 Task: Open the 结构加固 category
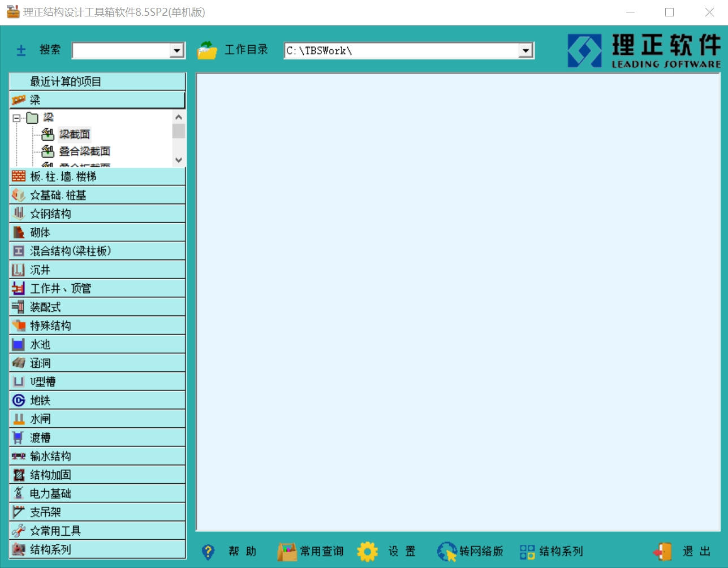97,475
